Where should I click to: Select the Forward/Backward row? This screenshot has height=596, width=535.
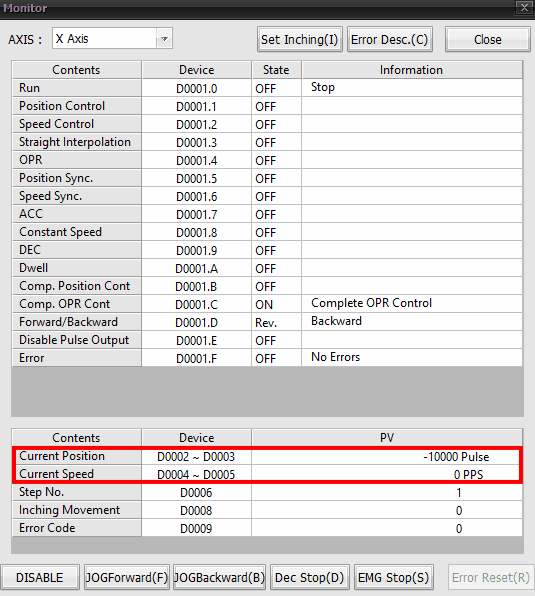pyautogui.click(x=77, y=322)
